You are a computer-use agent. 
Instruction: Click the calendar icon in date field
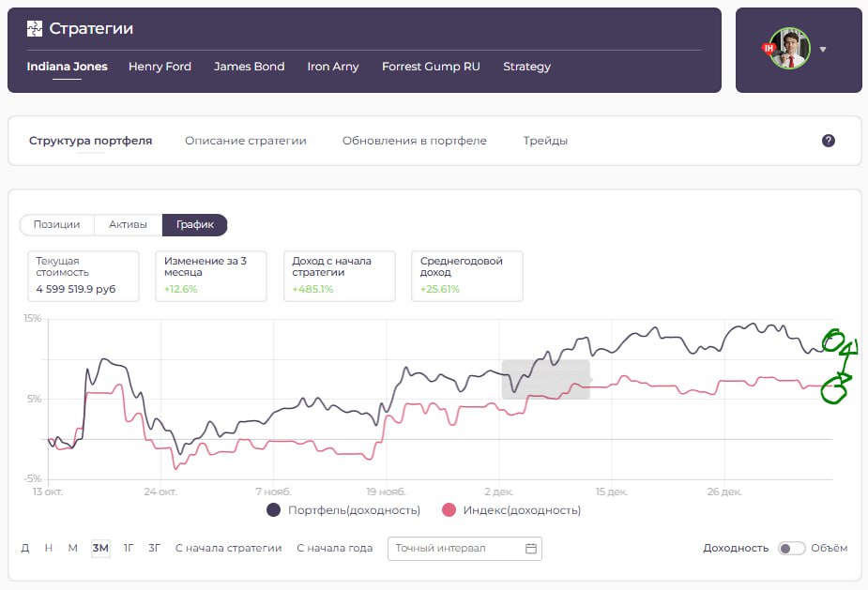coord(530,549)
